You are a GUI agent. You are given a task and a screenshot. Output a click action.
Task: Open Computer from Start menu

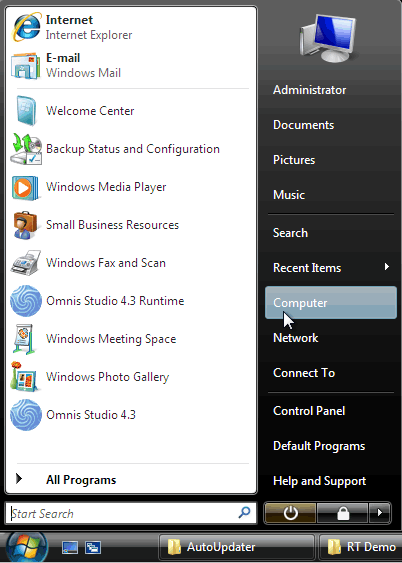(x=331, y=303)
